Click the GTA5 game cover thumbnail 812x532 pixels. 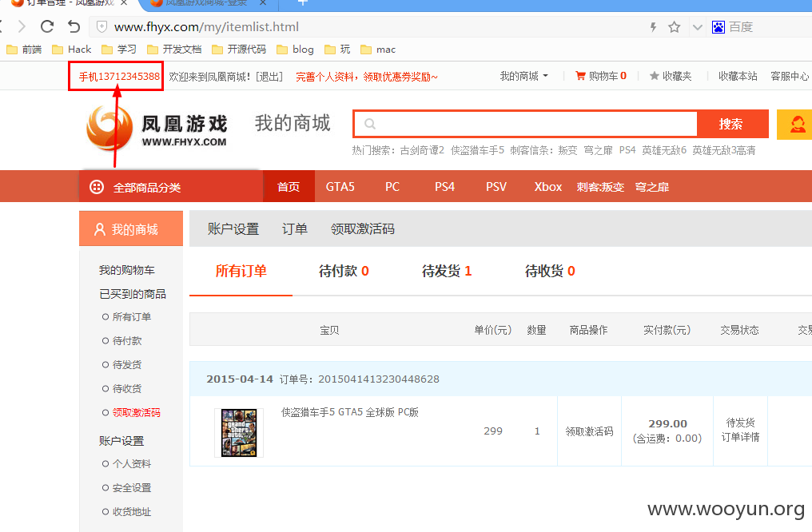(x=239, y=433)
